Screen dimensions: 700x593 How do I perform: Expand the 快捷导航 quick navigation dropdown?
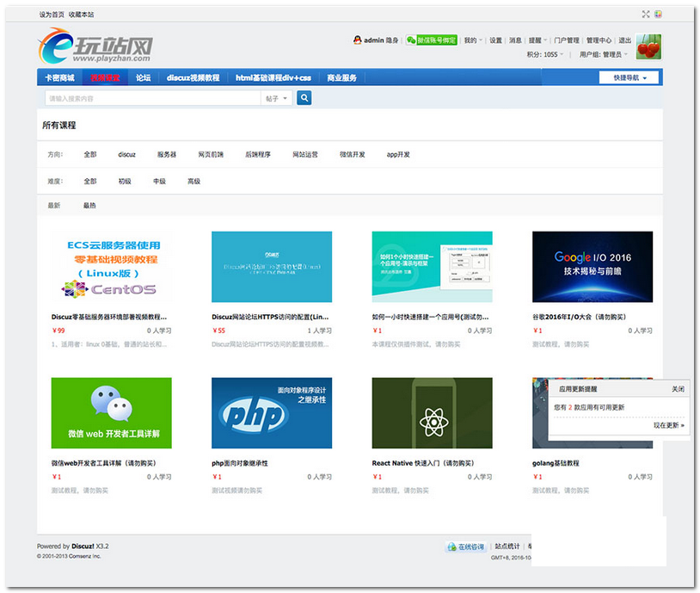(x=629, y=77)
